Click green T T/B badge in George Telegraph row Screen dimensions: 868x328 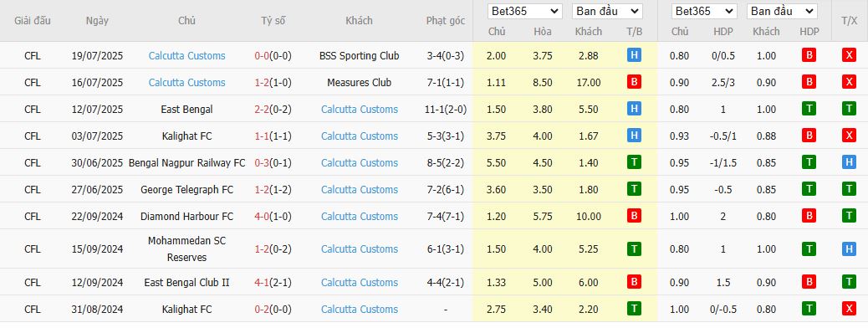coord(634,189)
